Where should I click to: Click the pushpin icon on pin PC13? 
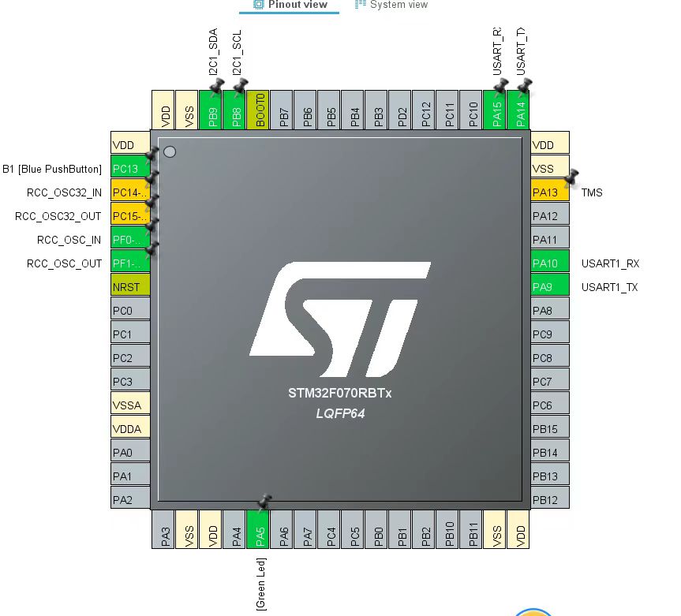click(152, 154)
